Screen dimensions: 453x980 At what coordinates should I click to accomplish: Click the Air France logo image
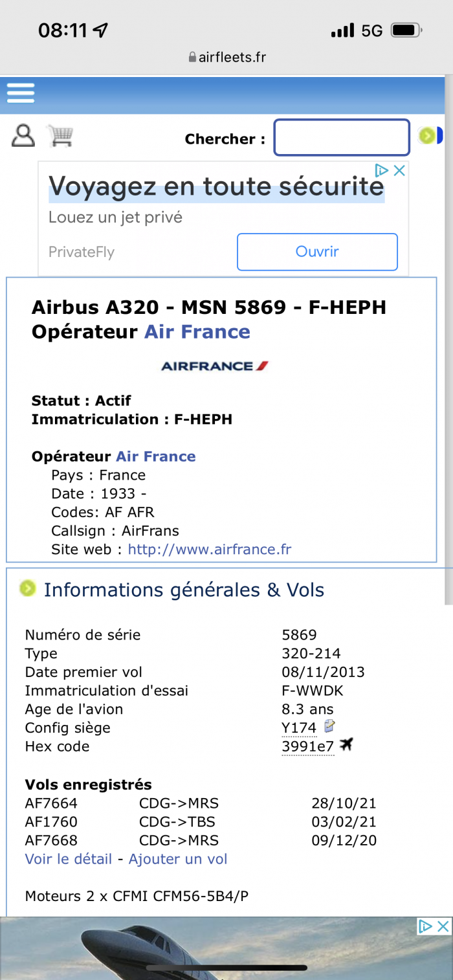point(214,366)
